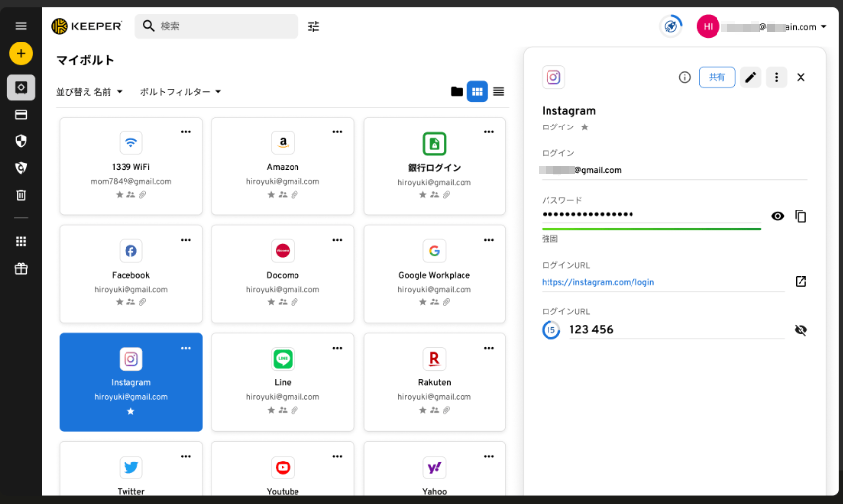The image size is (843, 504).
Task: Open the trash bin in sidebar
Action: coord(21,195)
